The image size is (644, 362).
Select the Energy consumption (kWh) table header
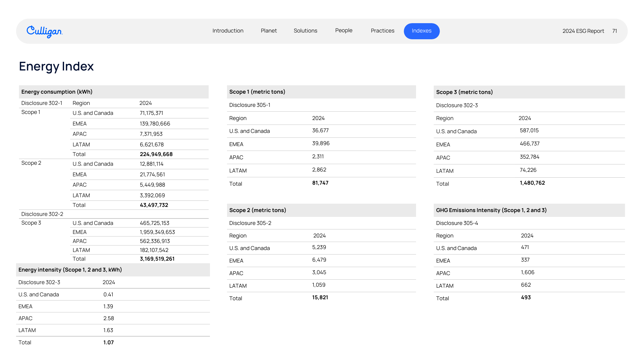114,92
